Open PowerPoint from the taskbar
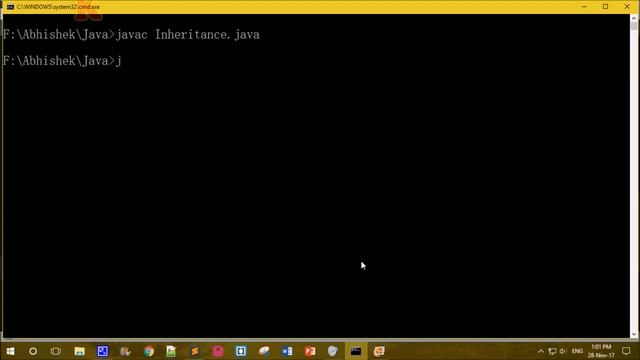The image size is (640, 360). coord(310,351)
